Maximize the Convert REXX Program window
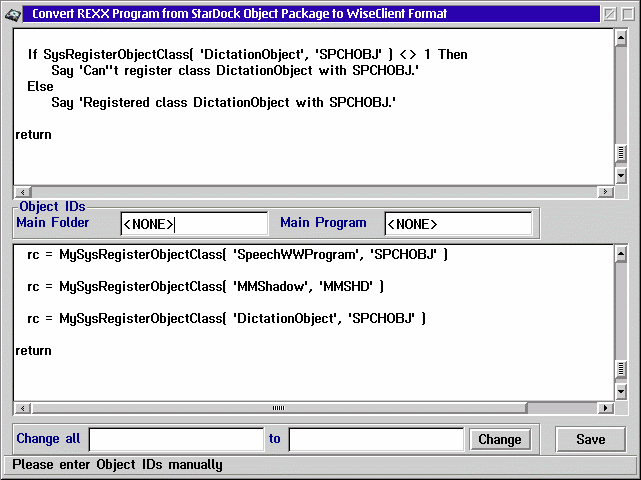This screenshot has height=480, width=641. (628, 14)
